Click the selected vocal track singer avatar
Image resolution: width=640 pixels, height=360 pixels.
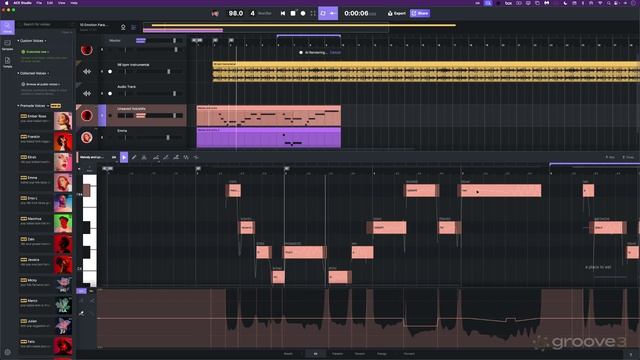click(x=87, y=116)
